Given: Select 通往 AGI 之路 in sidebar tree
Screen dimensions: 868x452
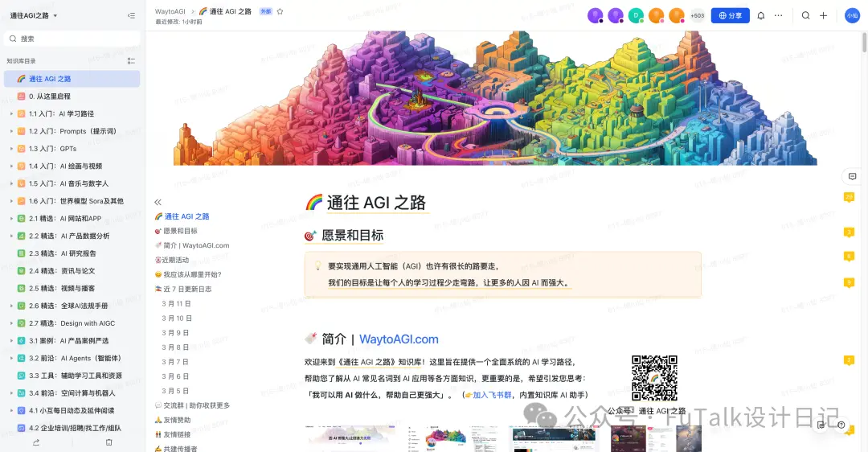Looking at the screenshot, I should click(72, 79).
